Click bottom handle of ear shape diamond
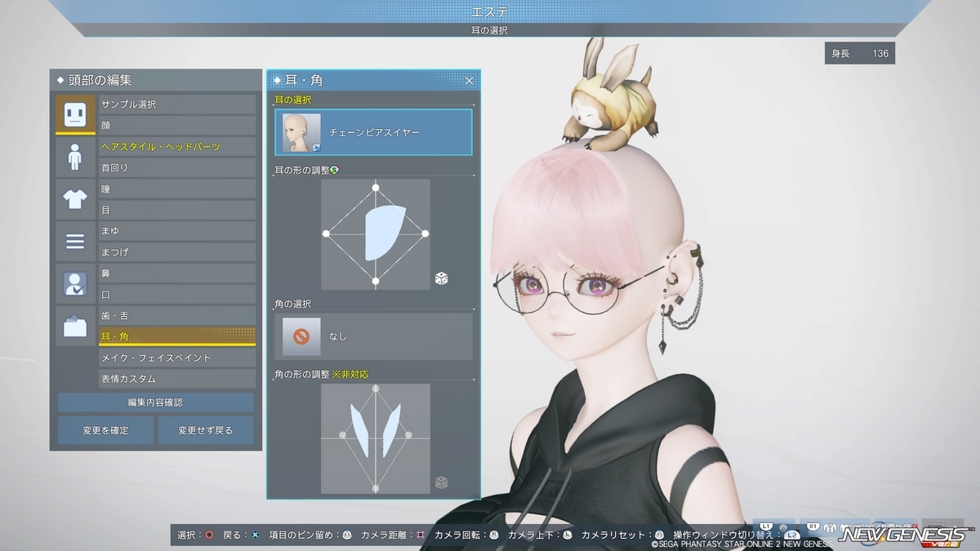The height and width of the screenshot is (551, 980). 376,282
